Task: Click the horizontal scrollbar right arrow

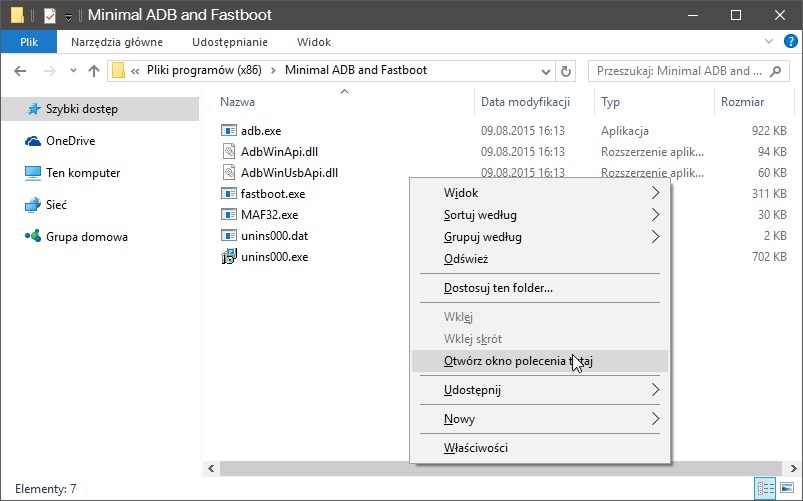Action: (793, 468)
